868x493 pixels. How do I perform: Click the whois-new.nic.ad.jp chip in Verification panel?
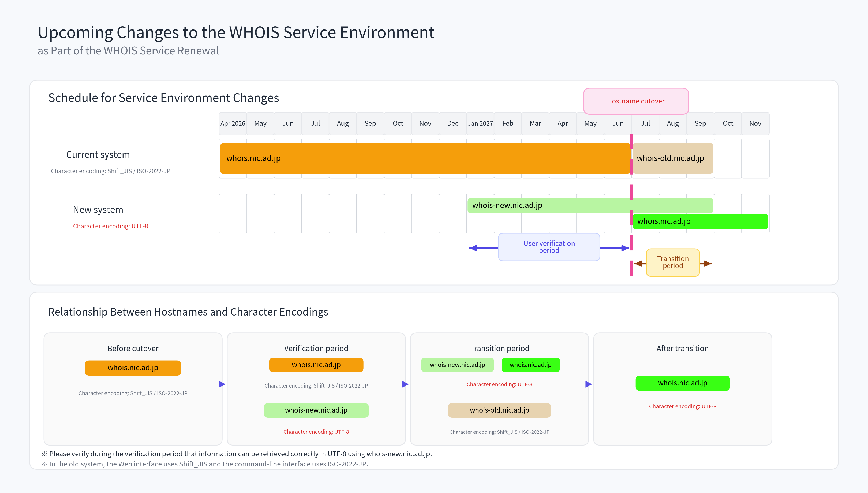pyautogui.click(x=316, y=410)
